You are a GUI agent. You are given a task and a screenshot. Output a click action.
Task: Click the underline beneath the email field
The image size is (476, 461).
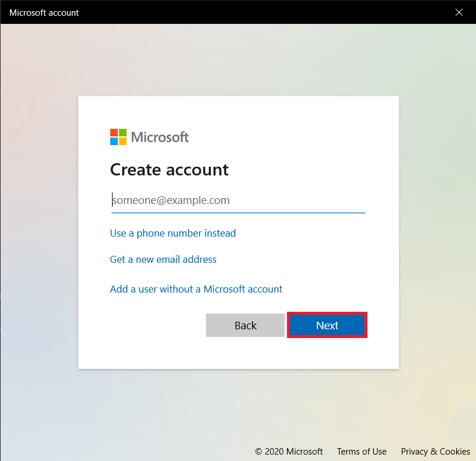[x=237, y=213]
